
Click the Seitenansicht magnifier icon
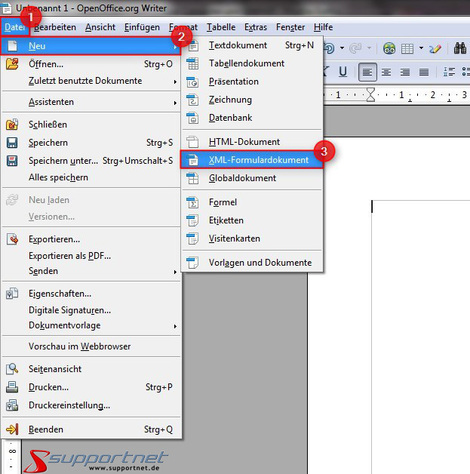coord(12,369)
